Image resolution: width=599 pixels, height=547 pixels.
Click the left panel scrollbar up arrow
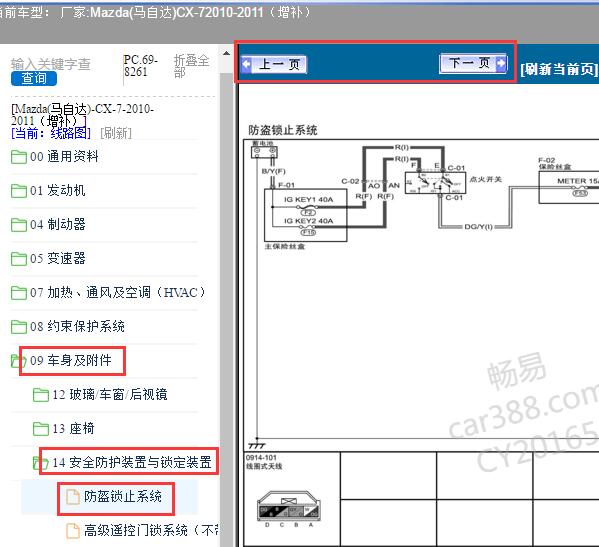(x=227, y=53)
